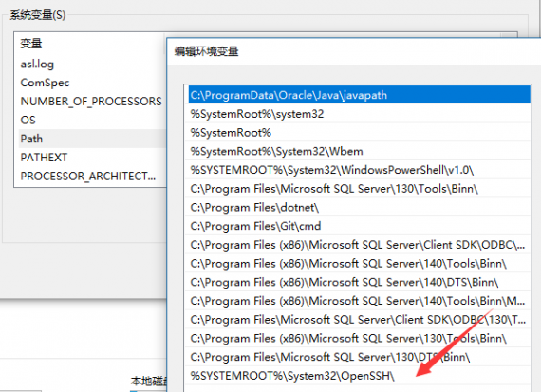Viewport: 541px width, 392px height.
Task: Select the ComSpec system variable
Action: (92, 83)
